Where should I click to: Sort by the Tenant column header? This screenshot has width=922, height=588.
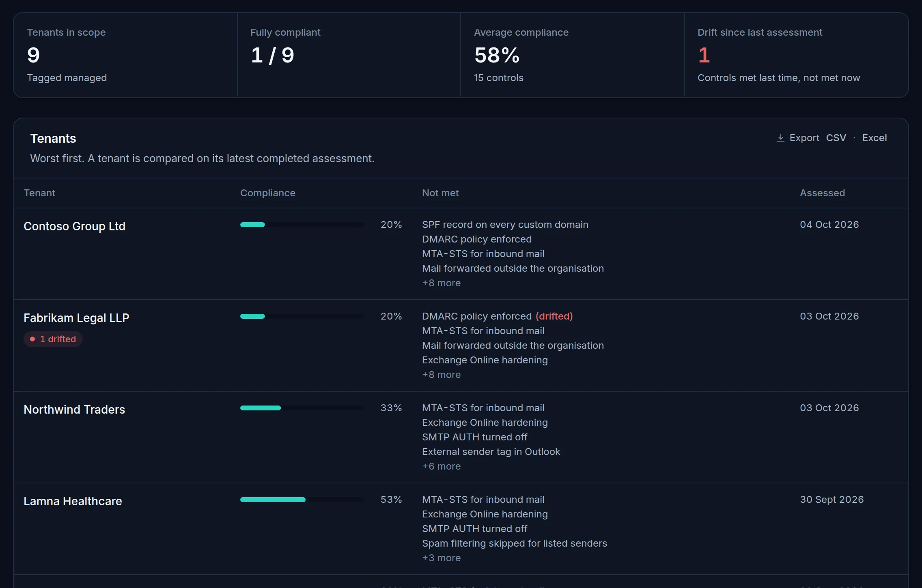[39, 193]
